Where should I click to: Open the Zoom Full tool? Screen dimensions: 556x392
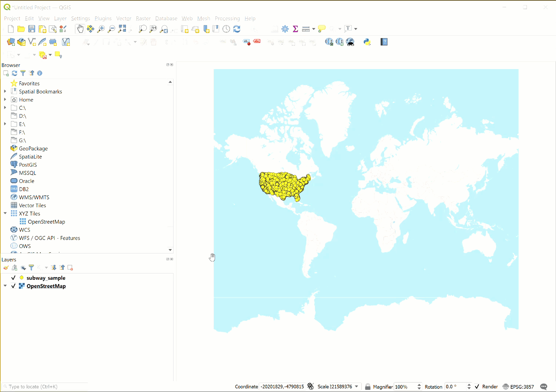(122, 28)
